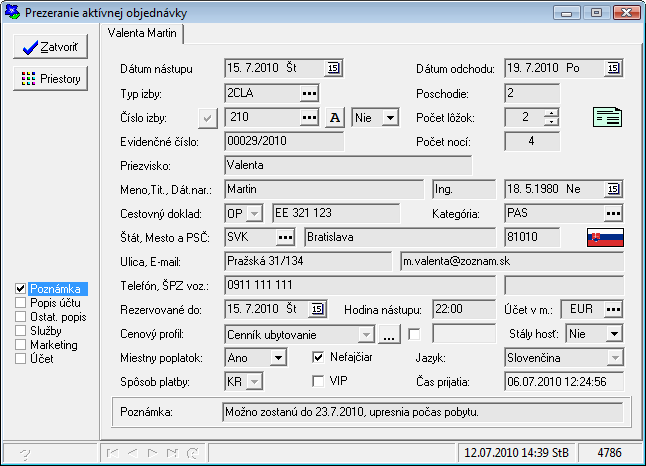Click the street field Pražská 31/134

click(309, 261)
